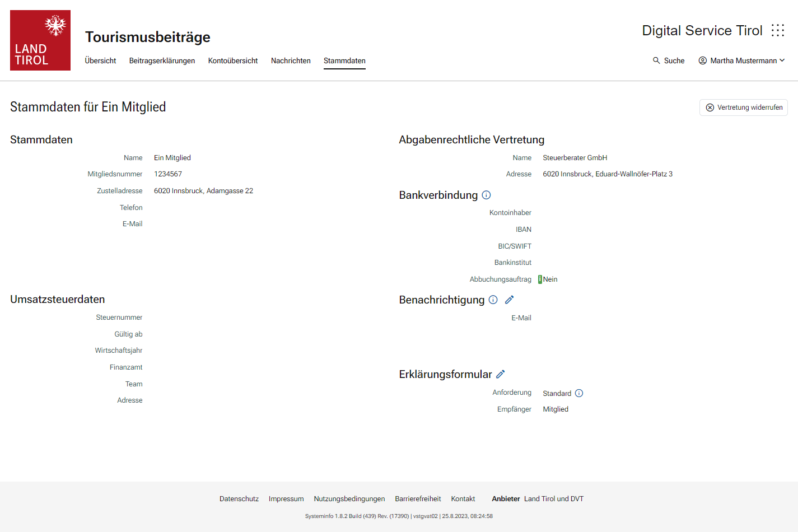Switch to the Übersicht tab
This screenshot has width=798, height=532.
pyautogui.click(x=100, y=60)
